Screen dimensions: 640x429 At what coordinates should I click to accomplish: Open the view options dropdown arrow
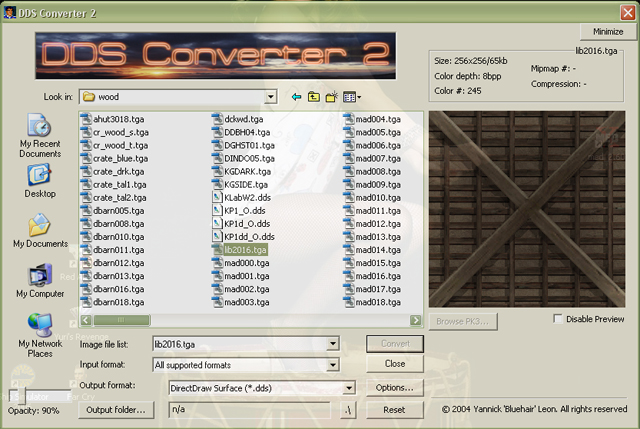pos(359,97)
